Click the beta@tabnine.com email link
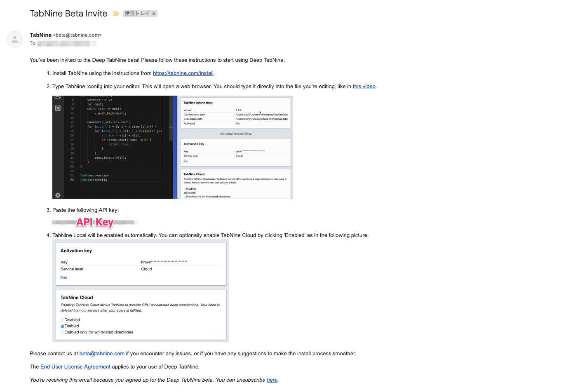573x392 pixels. tap(101, 353)
